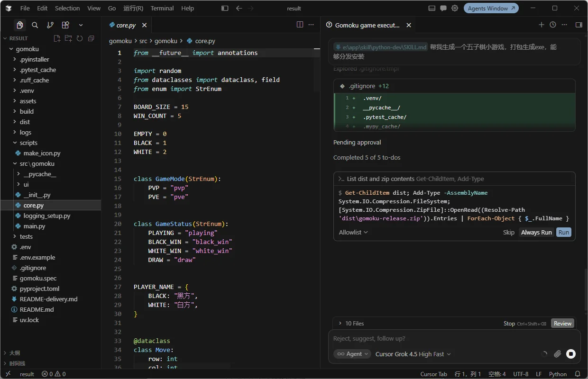
Task: Close the core.py editor tab
Action: [145, 25]
